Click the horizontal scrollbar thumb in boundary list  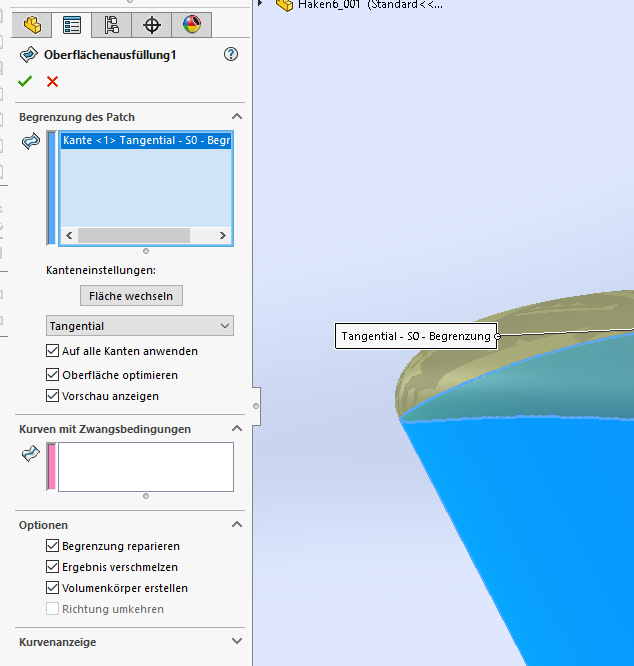(x=134, y=235)
